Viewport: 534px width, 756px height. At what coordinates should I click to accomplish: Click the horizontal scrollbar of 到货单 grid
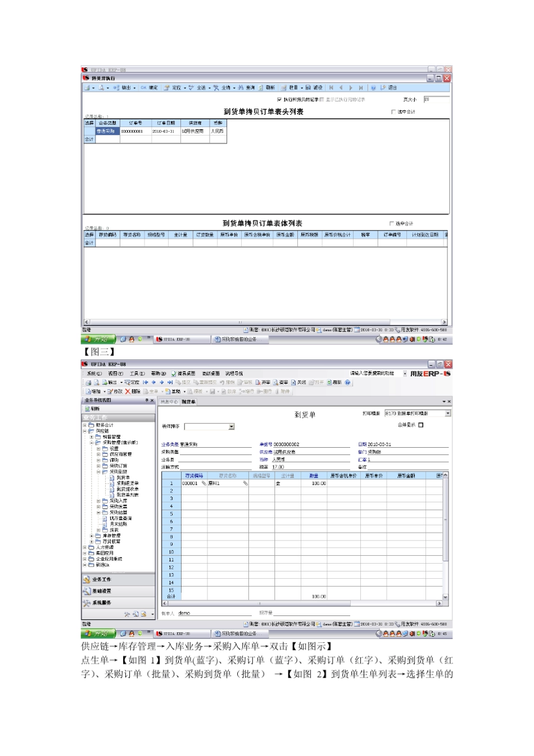tap(302, 603)
